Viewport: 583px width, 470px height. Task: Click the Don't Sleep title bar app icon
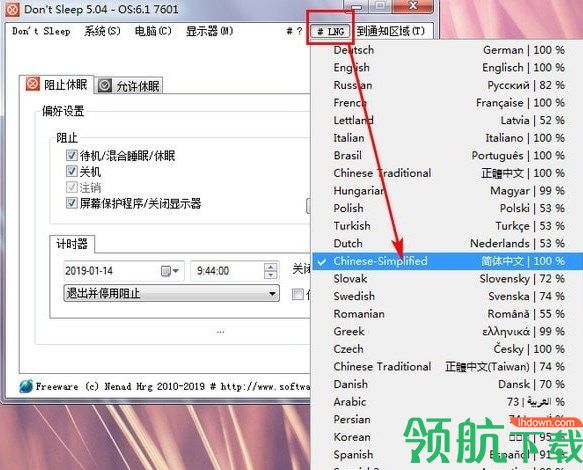[x=12, y=9]
